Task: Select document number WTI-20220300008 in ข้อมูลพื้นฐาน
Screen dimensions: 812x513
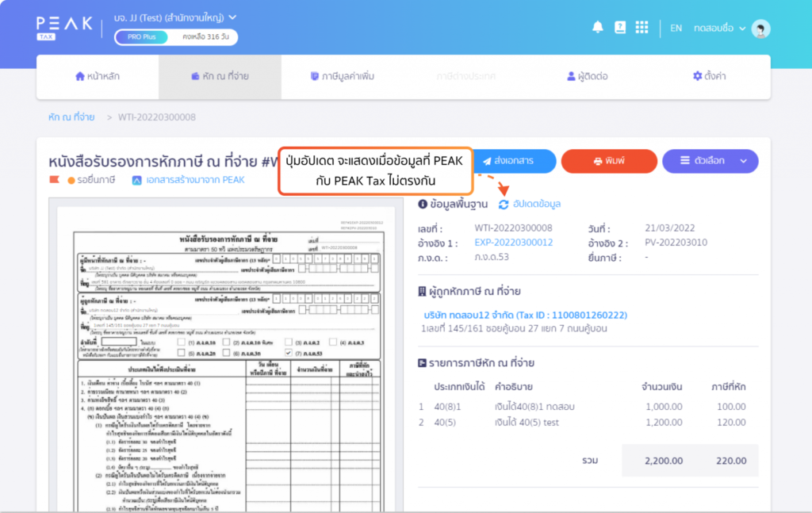Action: [513, 228]
